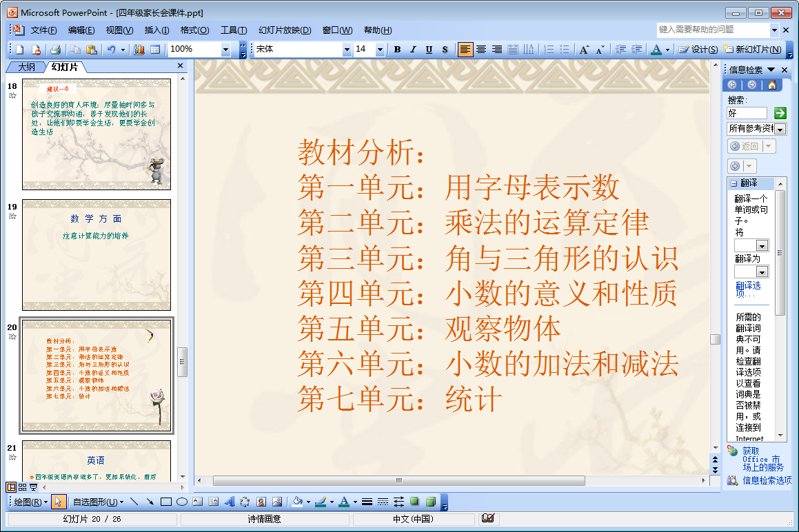Open 信息检索选项 link

(767, 480)
